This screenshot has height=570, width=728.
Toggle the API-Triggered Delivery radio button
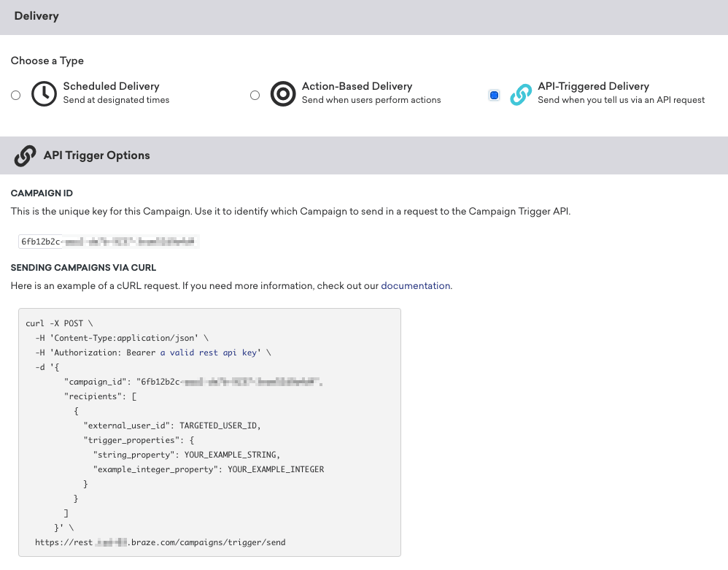tap(494, 95)
